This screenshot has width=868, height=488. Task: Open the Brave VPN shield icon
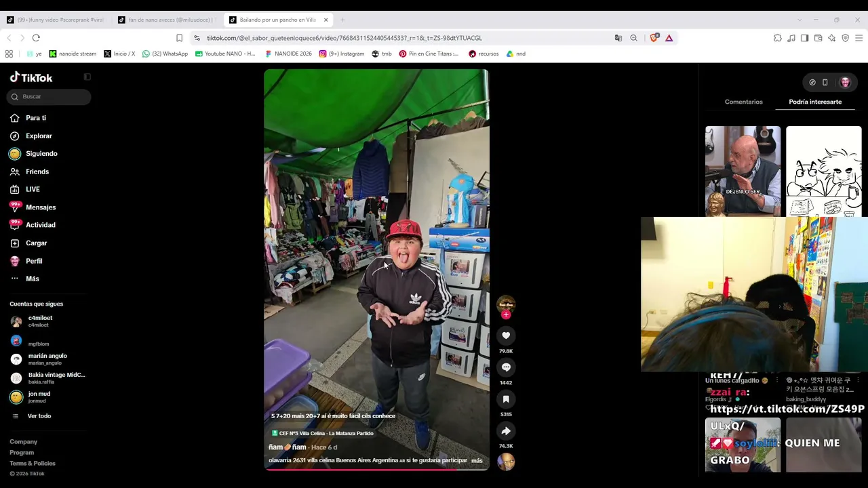845,38
